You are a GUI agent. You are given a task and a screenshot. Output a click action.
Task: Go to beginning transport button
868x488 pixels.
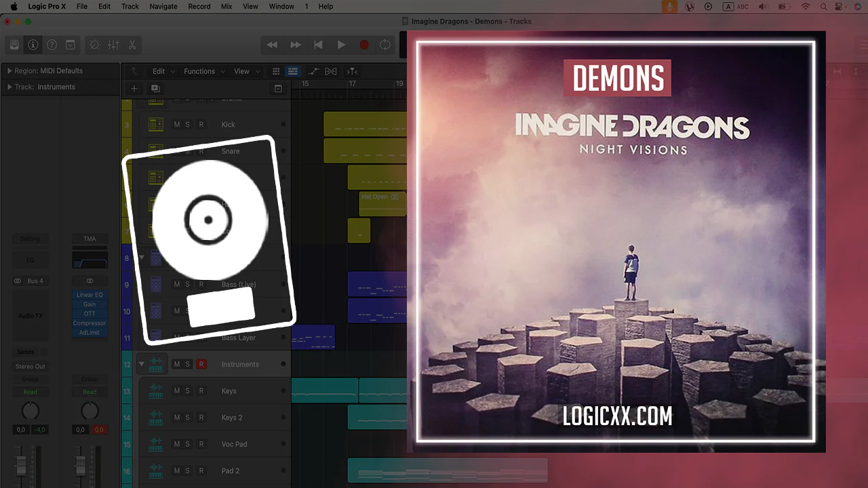pos(318,45)
